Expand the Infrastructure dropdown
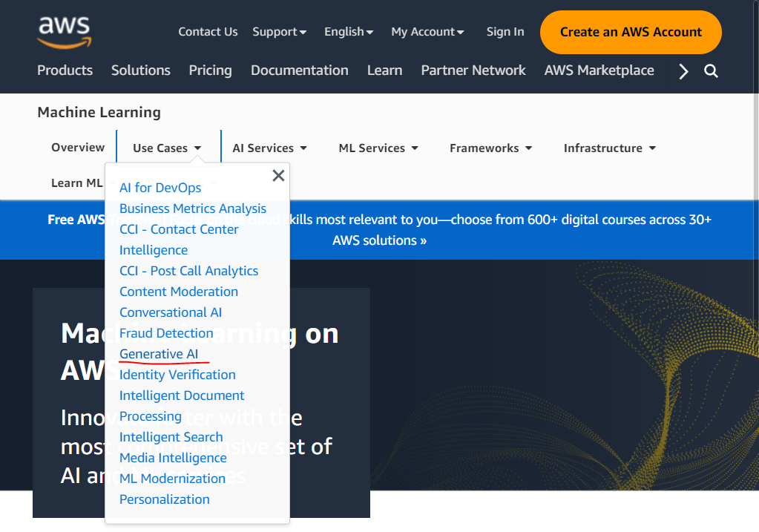This screenshot has width=759, height=532. [x=610, y=148]
